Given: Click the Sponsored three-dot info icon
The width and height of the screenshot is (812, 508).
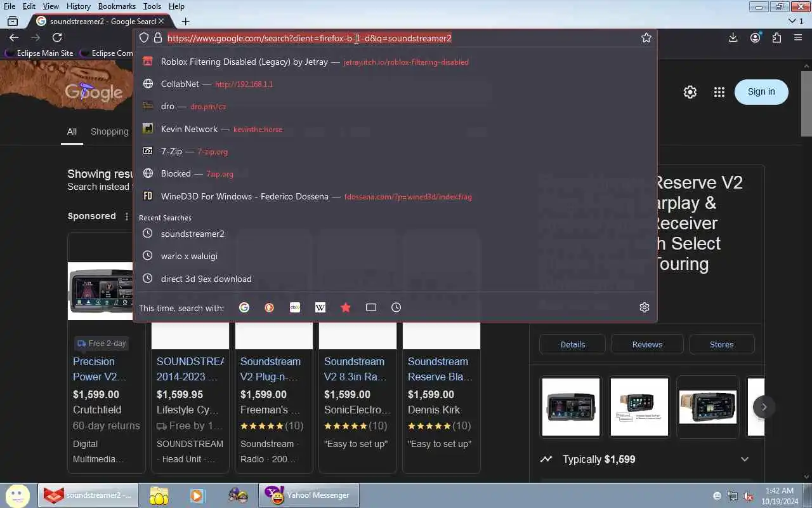Looking at the screenshot, I should [x=126, y=217].
